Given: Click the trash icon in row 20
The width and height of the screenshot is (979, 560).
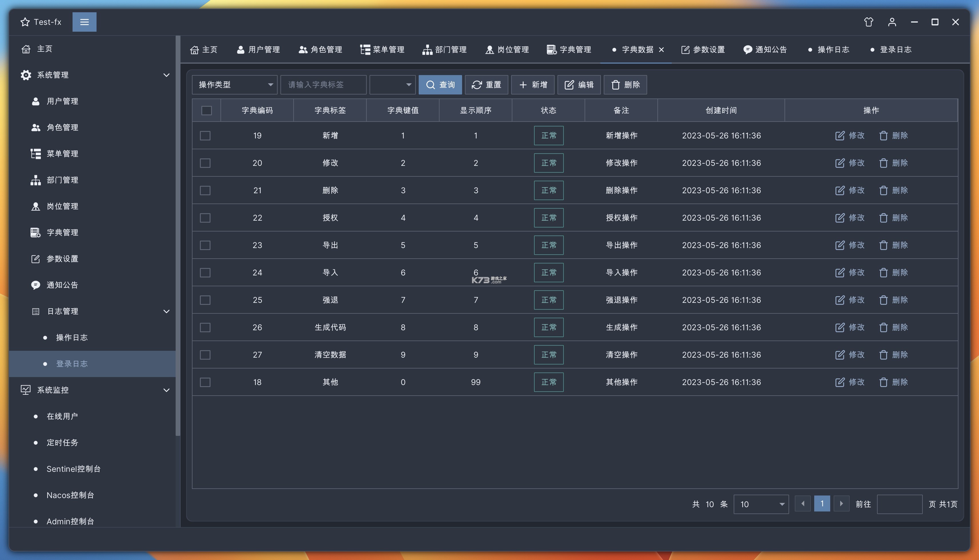Looking at the screenshot, I should (883, 163).
